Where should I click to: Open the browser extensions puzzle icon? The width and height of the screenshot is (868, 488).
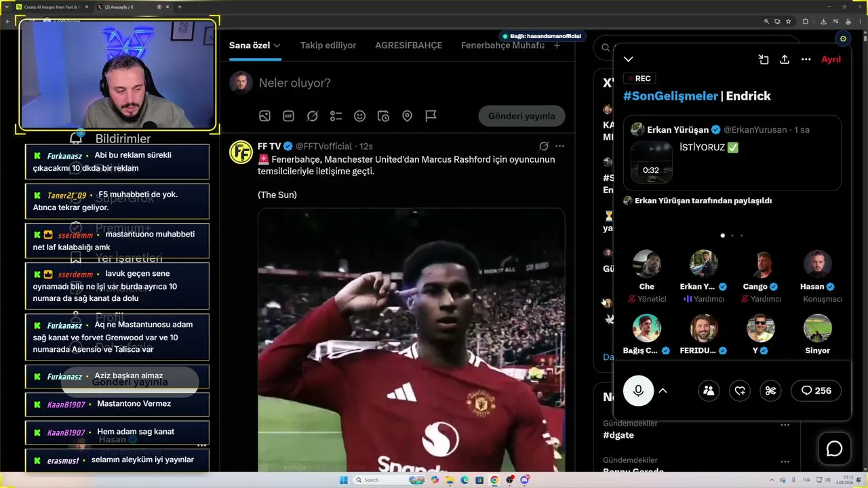point(805,22)
